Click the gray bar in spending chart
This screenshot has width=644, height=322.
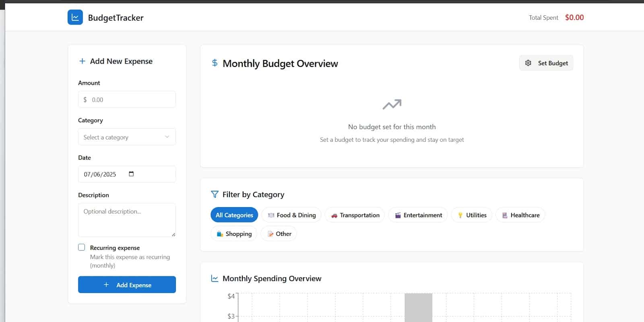[418, 307]
